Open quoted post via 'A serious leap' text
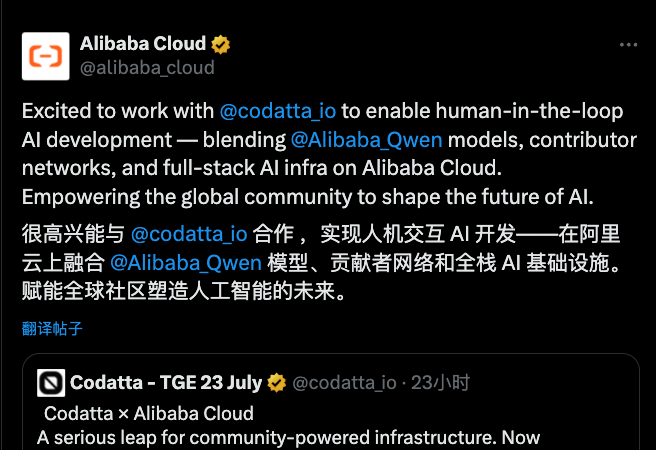The image size is (656, 450). pyautogui.click(x=288, y=438)
